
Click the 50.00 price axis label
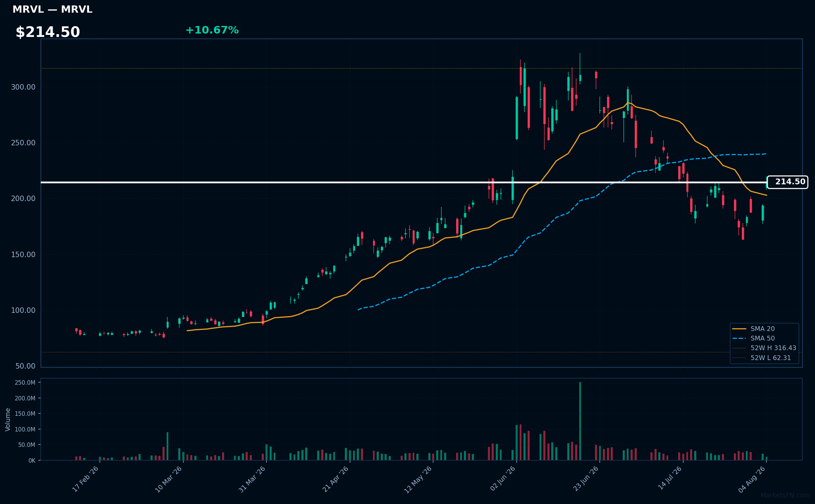pyautogui.click(x=25, y=366)
